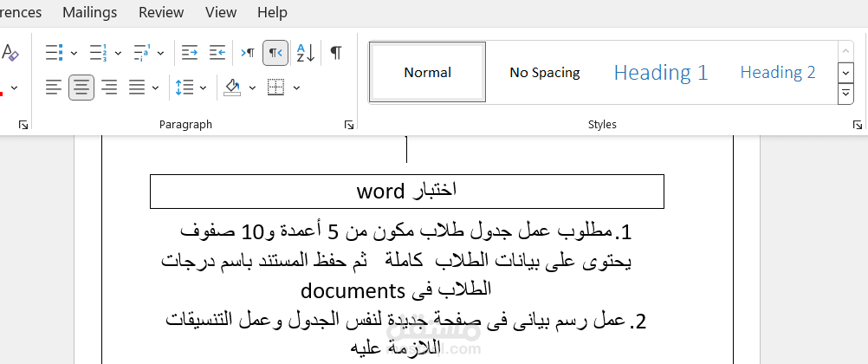Open the Numbering library dropdown arrow
Viewport: 868px width, 364px height.
pos(118,53)
